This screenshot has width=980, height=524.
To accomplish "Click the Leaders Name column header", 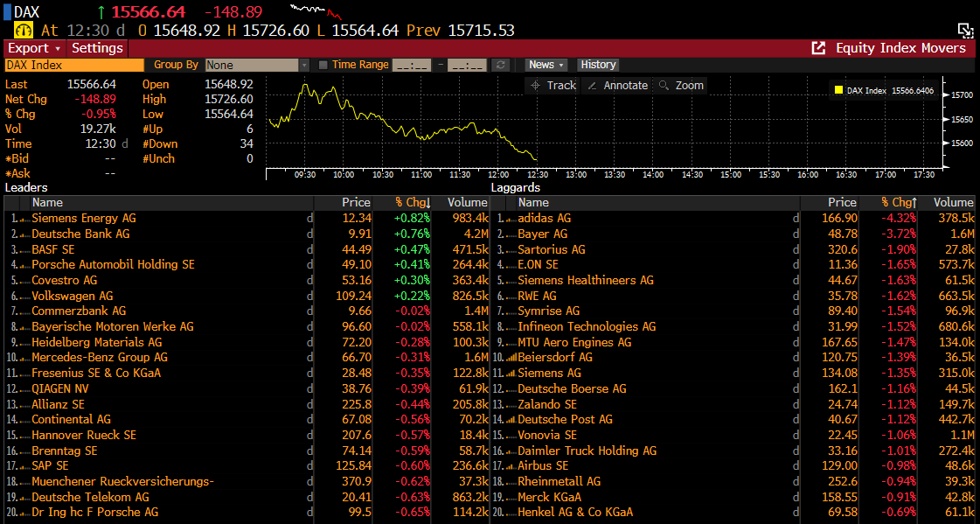I will tap(172, 203).
